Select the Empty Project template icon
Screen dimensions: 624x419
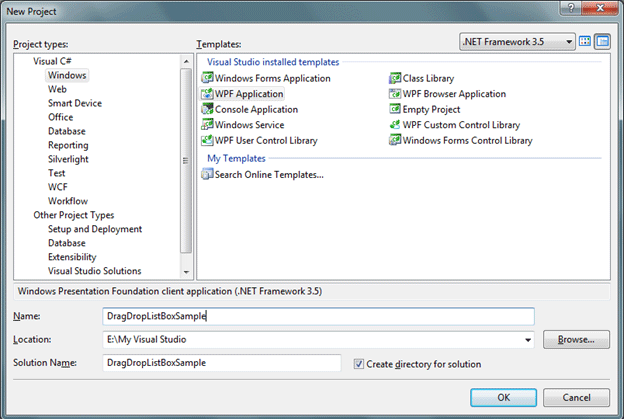pyautogui.click(x=395, y=109)
